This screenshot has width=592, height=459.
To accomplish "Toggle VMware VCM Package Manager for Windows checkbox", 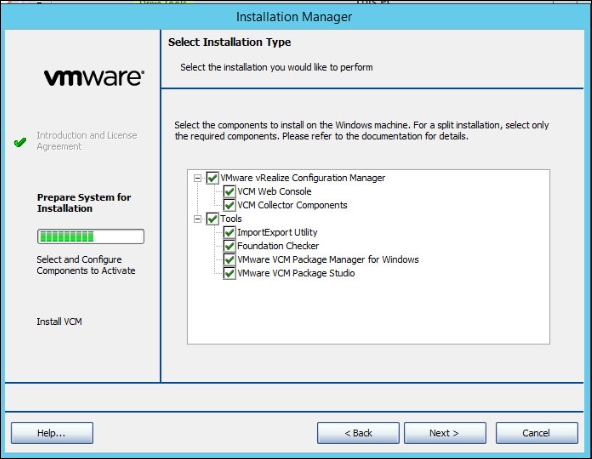I will click(x=229, y=259).
